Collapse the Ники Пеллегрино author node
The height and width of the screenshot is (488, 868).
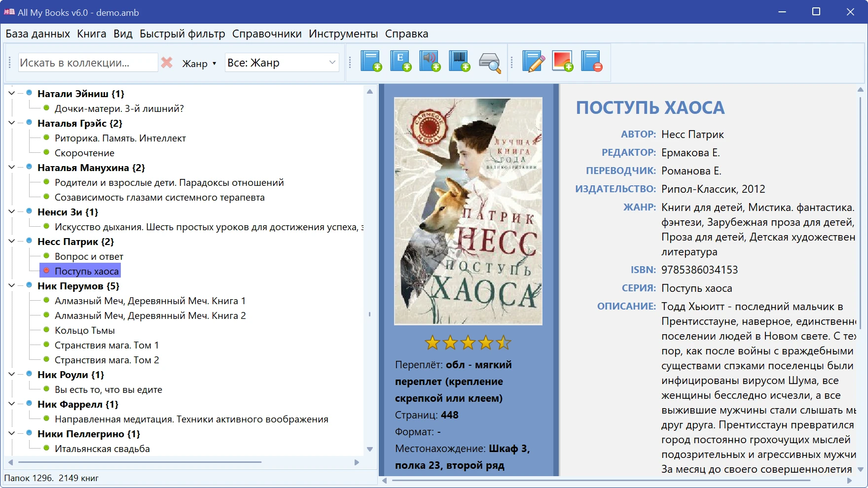click(12, 433)
